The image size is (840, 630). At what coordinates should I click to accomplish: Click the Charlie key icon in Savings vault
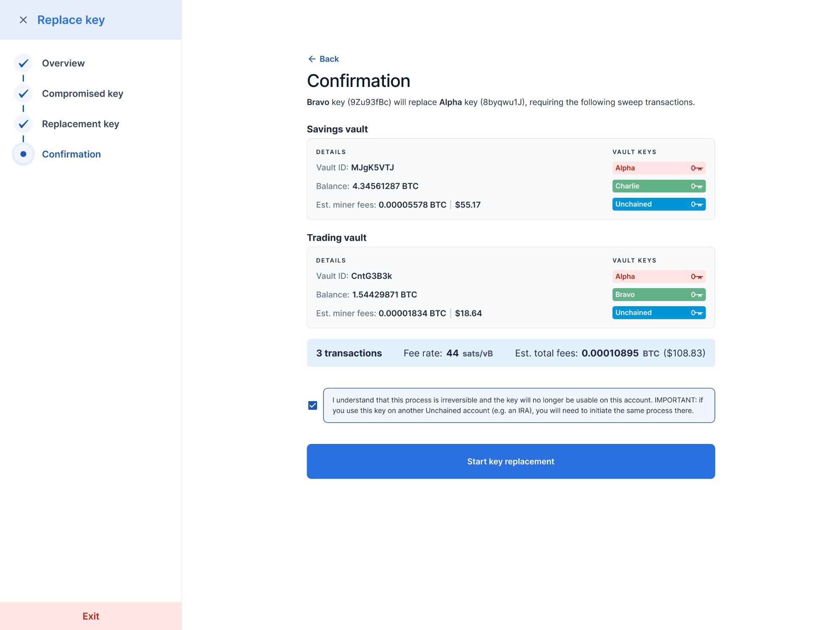696,186
